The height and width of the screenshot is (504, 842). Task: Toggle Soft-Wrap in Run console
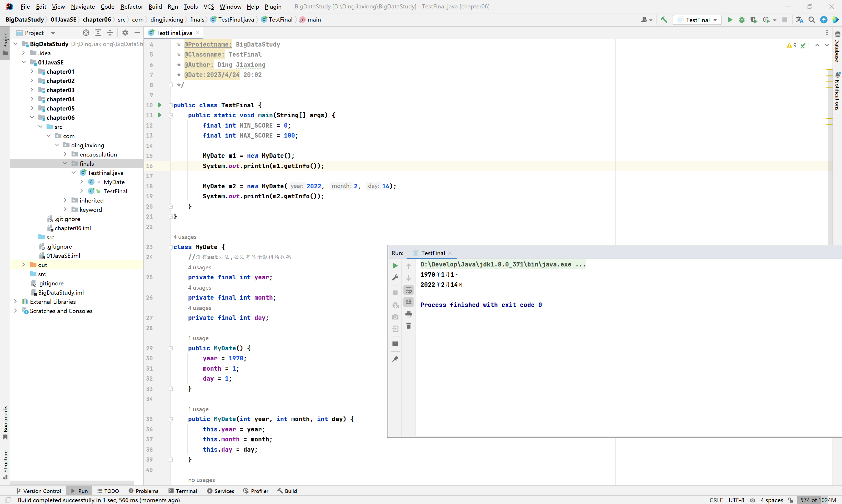[409, 290]
